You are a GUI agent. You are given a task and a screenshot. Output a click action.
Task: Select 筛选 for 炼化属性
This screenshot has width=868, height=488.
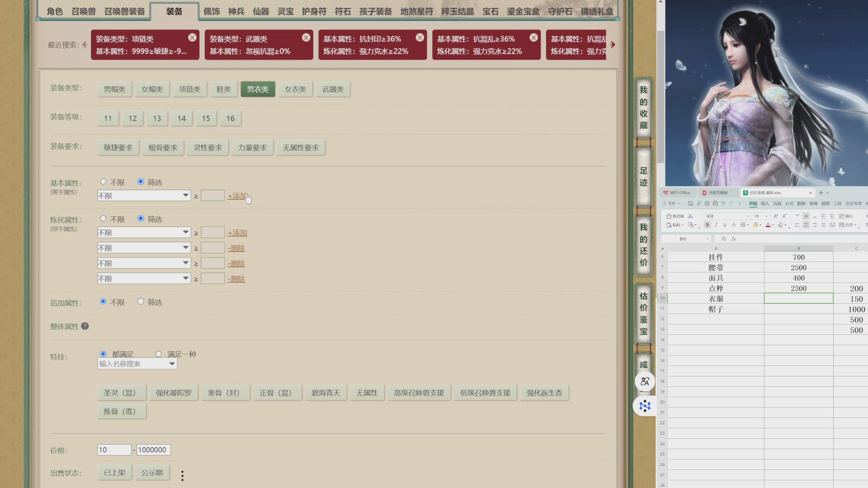pos(141,219)
